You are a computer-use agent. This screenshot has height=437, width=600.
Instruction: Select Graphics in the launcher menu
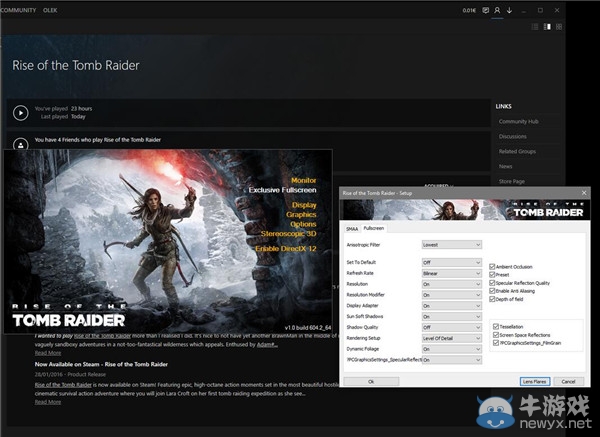(301, 215)
